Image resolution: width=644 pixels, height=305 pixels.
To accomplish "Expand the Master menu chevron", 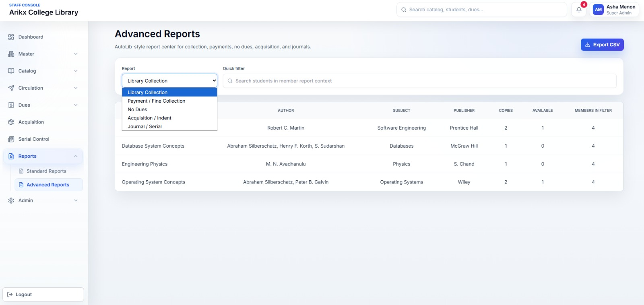I will tap(76, 54).
